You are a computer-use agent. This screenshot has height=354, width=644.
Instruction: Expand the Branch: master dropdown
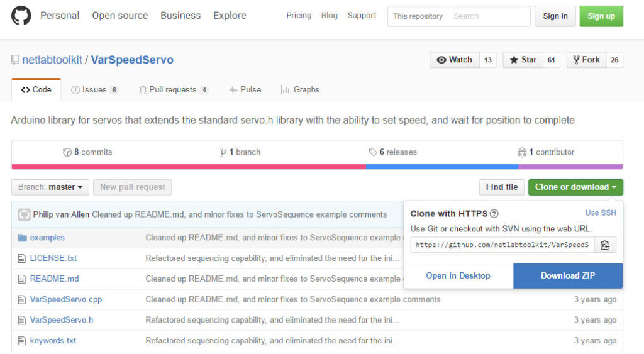[50, 187]
